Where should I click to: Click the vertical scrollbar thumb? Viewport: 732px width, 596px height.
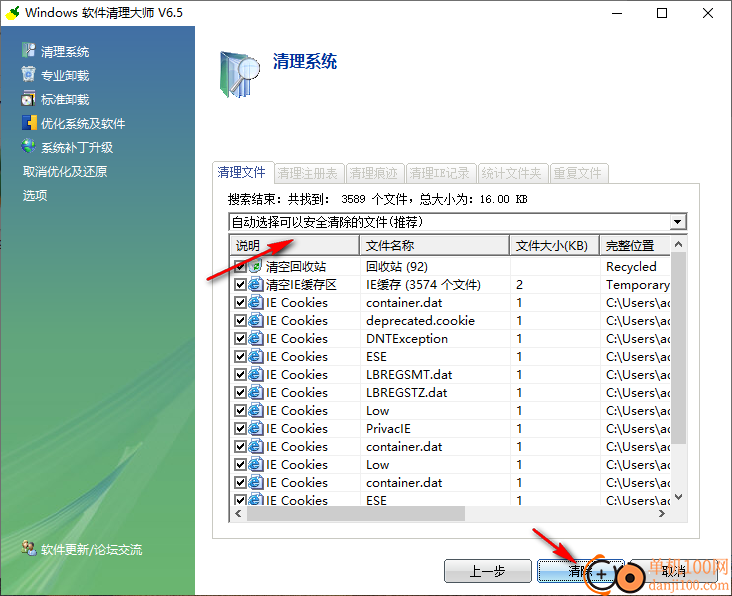(x=678, y=348)
